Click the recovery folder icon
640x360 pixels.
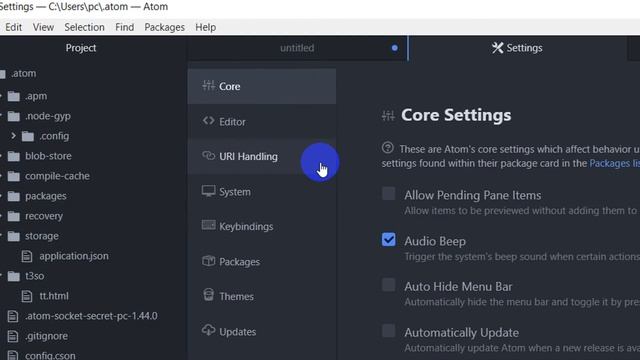click(13, 216)
